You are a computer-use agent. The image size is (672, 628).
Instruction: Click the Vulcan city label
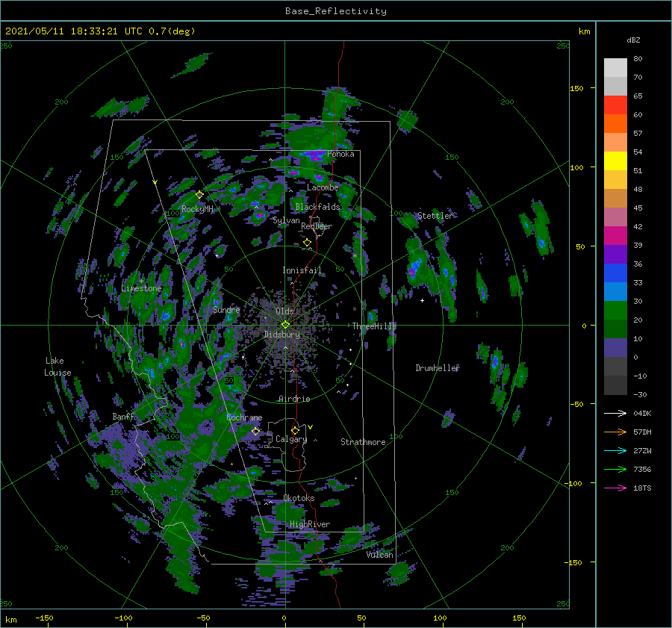(380, 555)
